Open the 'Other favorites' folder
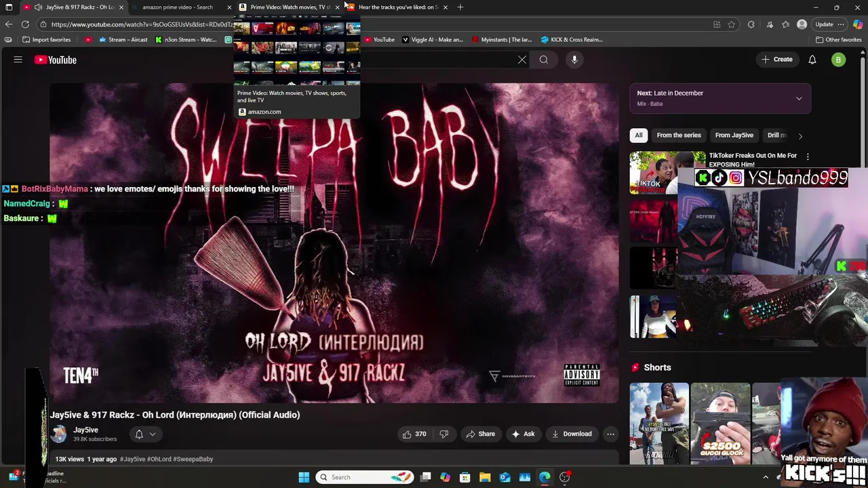Screen dimensions: 868x488 pos(838,39)
